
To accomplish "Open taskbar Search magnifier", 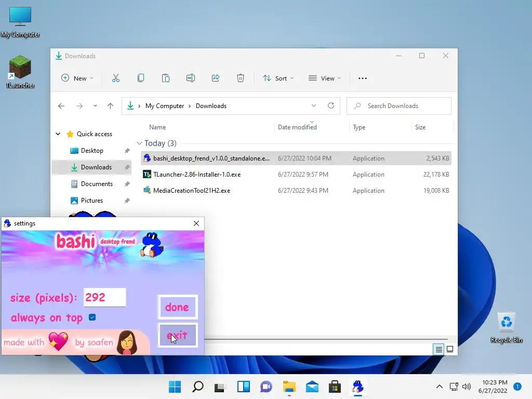I will click(198, 387).
